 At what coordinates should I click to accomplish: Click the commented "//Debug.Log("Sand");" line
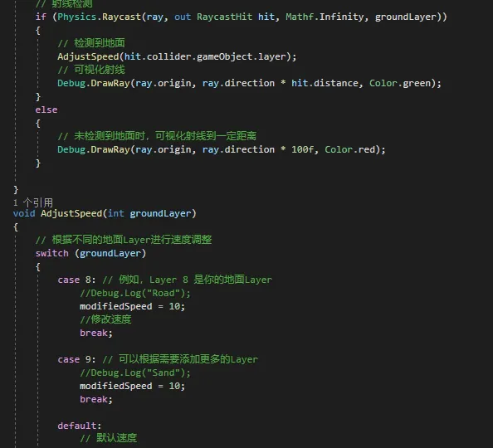[135, 373]
